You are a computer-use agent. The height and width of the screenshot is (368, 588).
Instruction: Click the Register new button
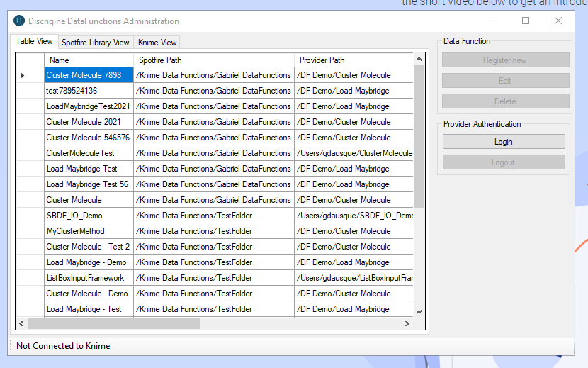point(506,60)
